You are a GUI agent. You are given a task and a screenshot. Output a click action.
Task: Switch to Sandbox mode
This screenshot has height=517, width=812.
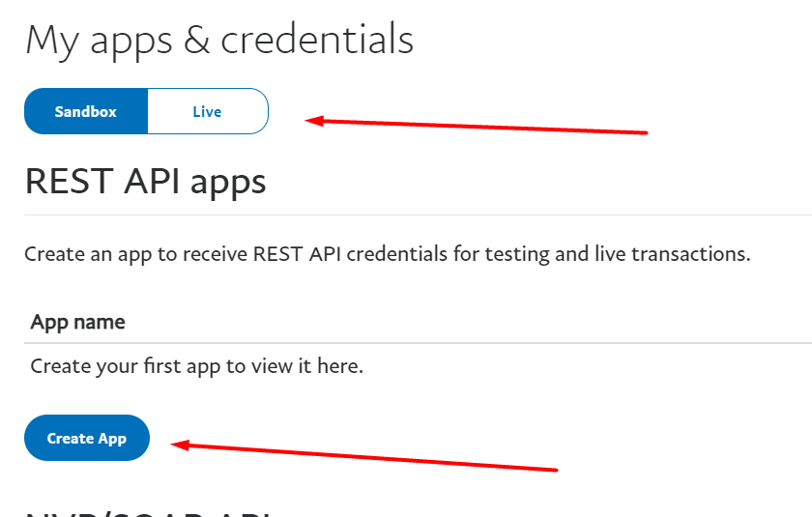(86, 111)
